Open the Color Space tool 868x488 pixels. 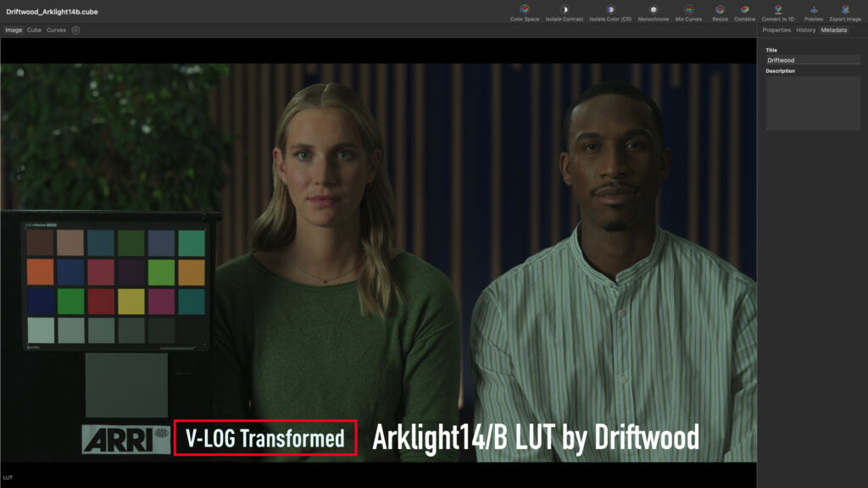[x=524, y=13]
